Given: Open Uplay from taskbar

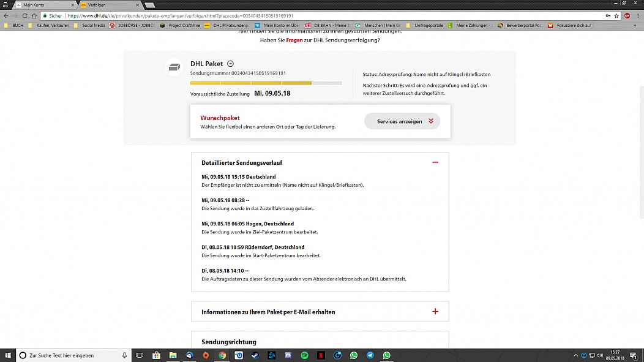Looking at the screenshot, I should click(x=239, y=355).
